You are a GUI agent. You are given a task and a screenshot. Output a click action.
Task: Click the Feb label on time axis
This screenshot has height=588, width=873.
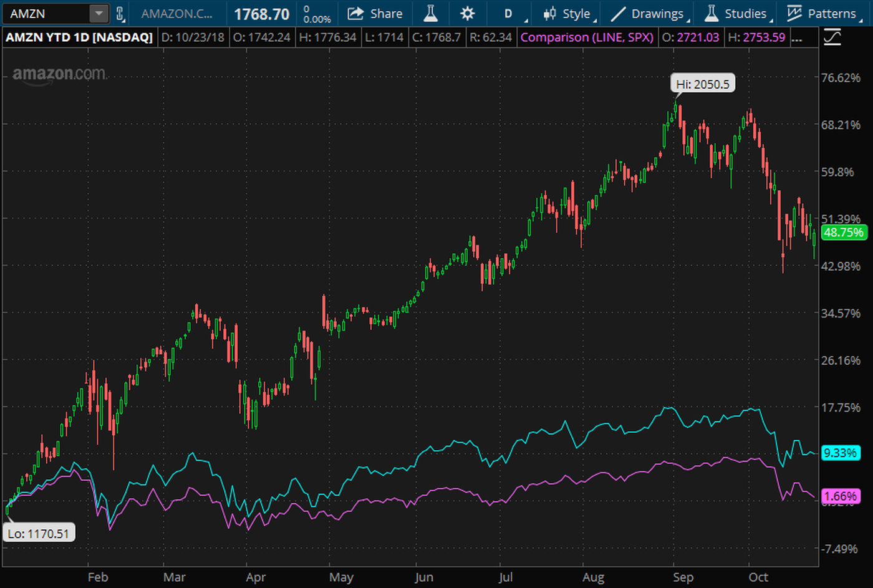point(98,577)
